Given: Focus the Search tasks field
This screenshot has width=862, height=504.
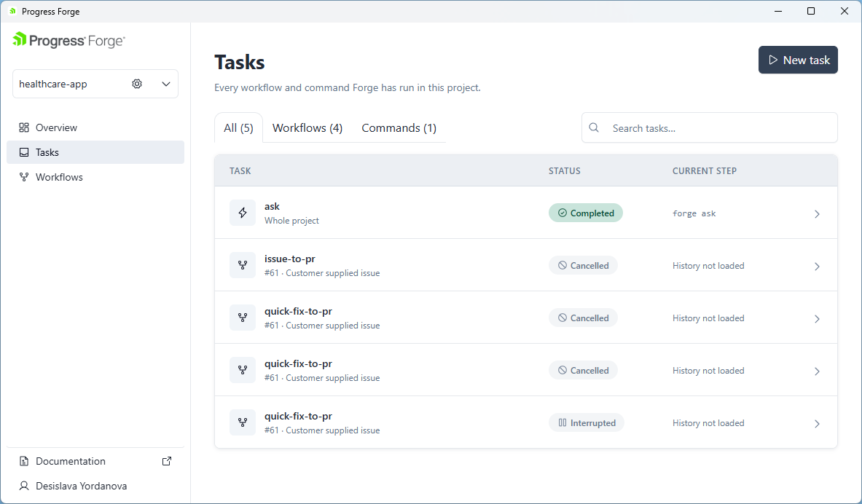Looking at the screenshot, I should tap(709, 128).
